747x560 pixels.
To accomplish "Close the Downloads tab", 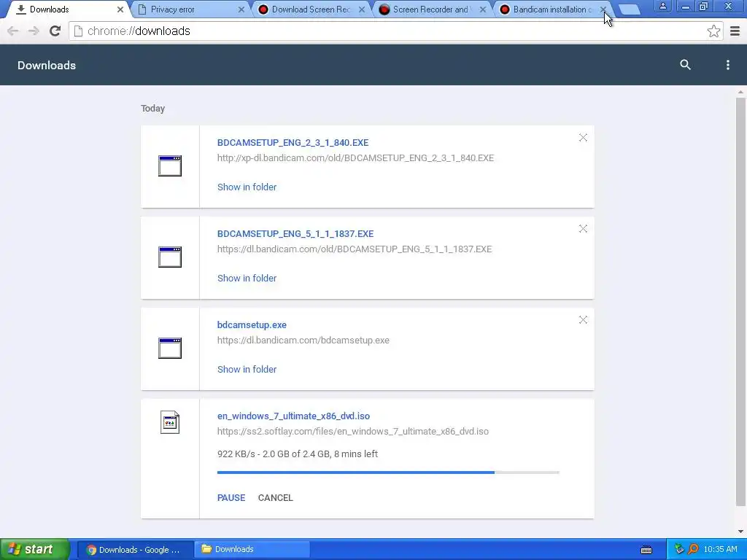I will click(x=120, y=9).
